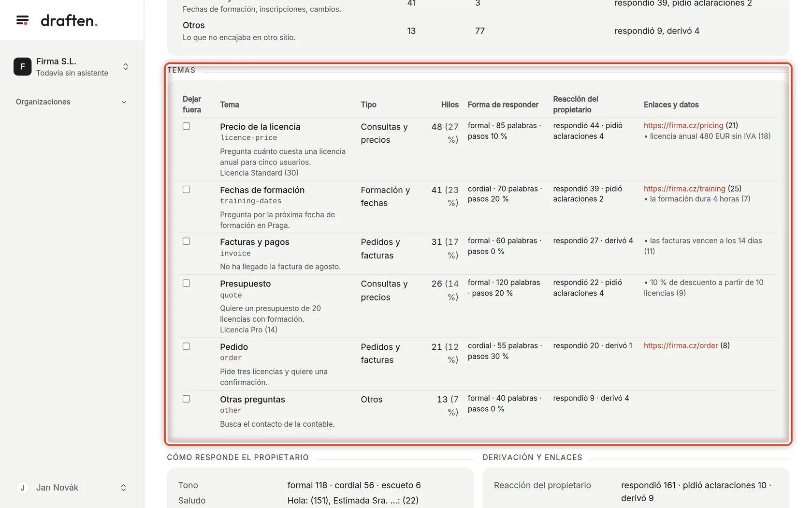This screenshot has width=812, height=508.
Task: Open the firma.cz/training link
Action: point(684,189)
